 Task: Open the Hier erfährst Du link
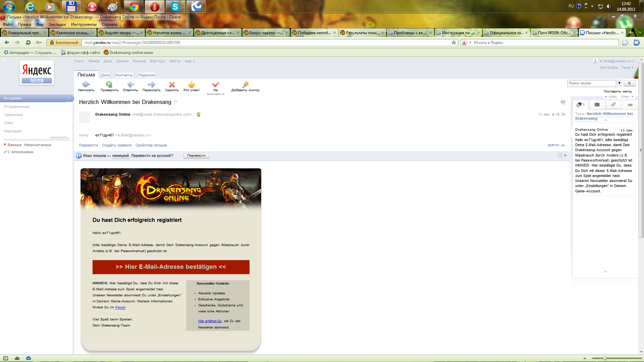[210, 321]
